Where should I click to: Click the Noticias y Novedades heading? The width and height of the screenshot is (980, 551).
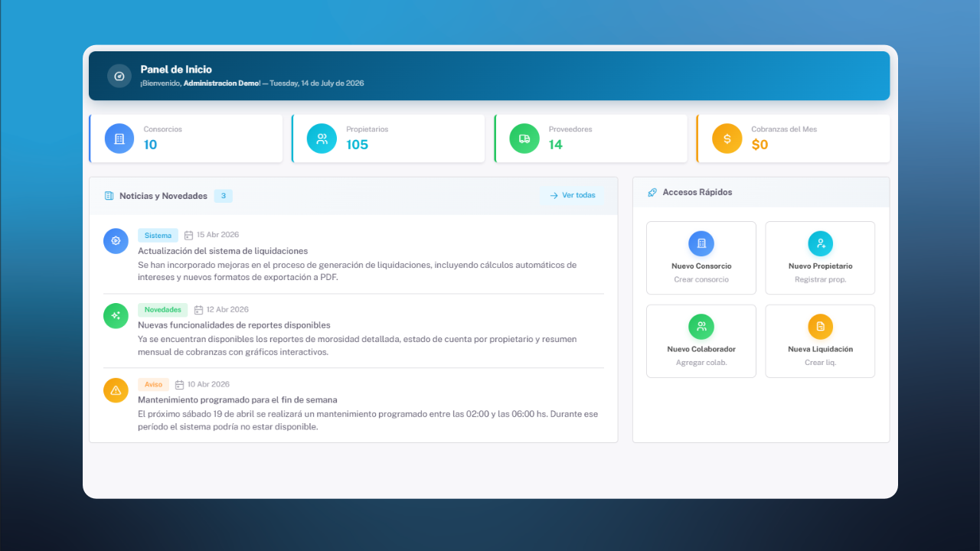tap(163, 196)
